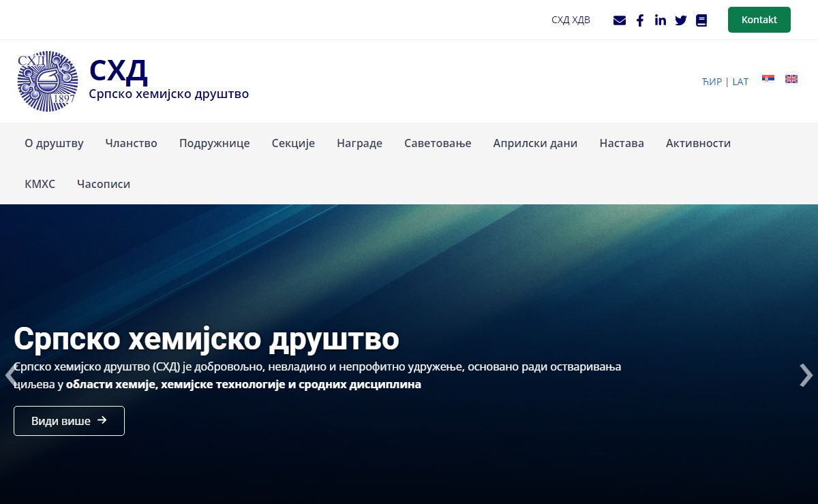This screenshot has width=818, height=504.
Task: Switch script to LAT (Latin)
Action: (x=740, y=82)
